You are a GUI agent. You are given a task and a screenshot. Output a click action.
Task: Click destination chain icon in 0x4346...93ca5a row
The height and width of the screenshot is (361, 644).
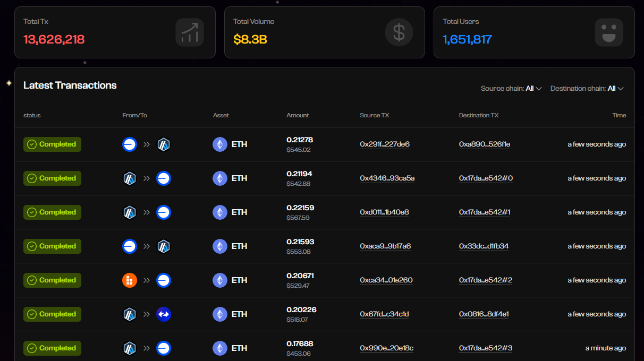[x=164, y=178]
